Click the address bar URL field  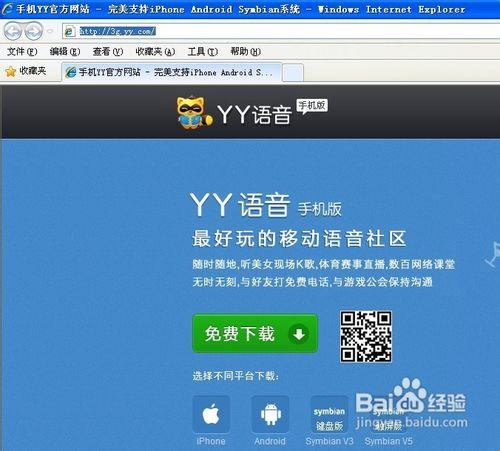coord(282,31)
